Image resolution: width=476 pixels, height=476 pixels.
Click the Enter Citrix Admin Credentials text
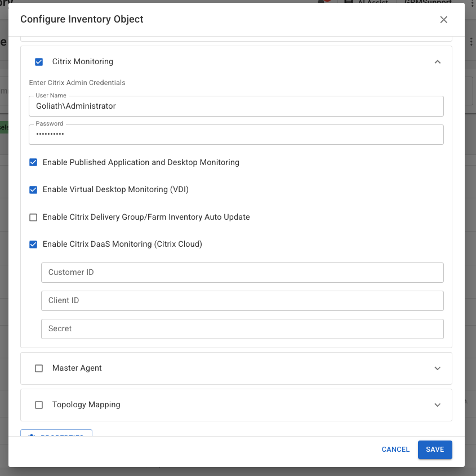[x=77, y=83]
